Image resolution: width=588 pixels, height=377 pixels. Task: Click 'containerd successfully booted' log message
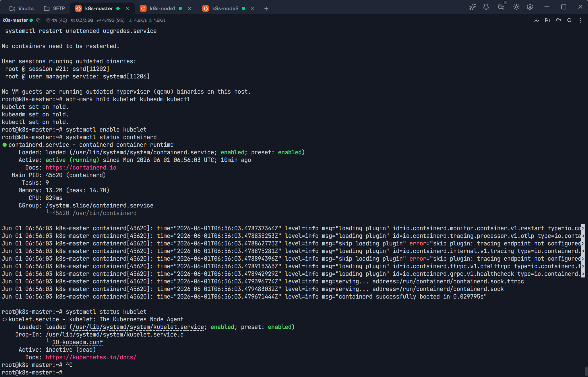coord(404,297)
